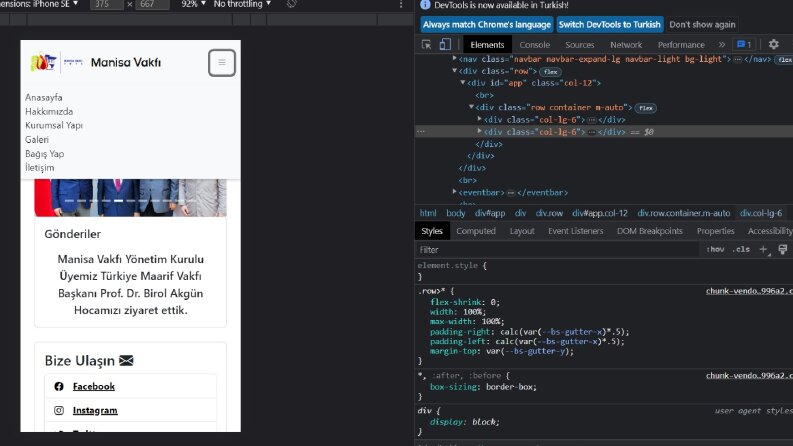Click the active carousel indicator on the slider
This screenshot has width=793, height=446.
118,201
